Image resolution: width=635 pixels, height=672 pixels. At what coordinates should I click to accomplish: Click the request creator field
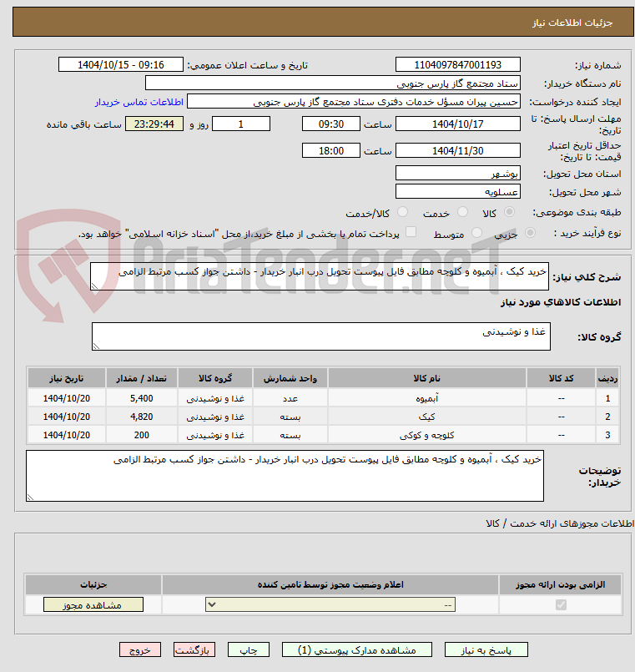click(354, 102)
